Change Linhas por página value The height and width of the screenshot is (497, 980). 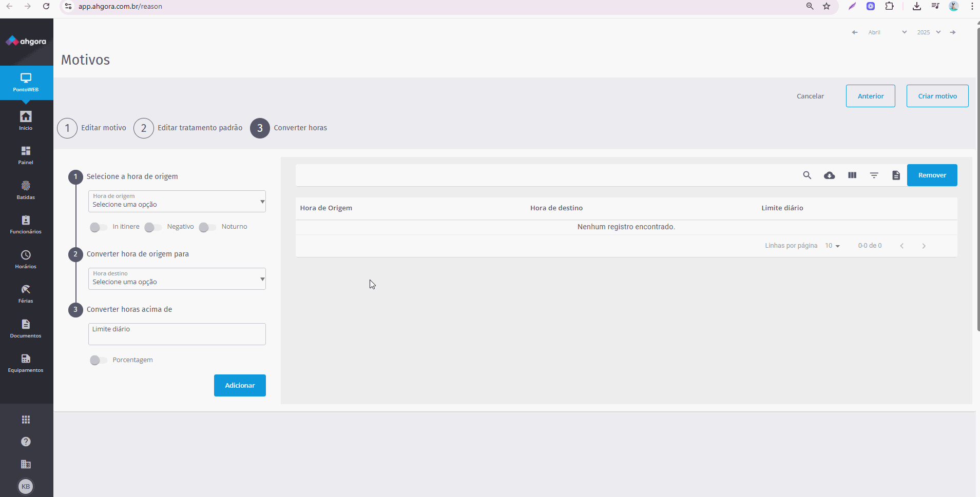tap(832, 246)
